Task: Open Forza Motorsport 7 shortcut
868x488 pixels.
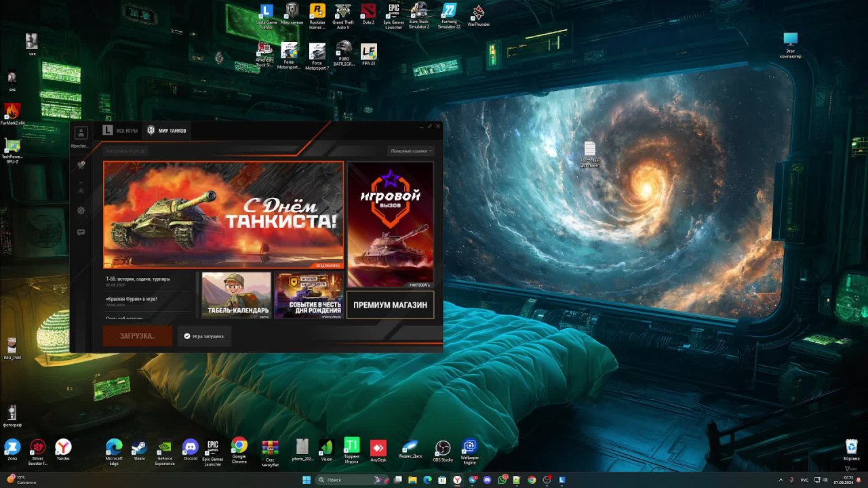Action: (x=317, y=57)
